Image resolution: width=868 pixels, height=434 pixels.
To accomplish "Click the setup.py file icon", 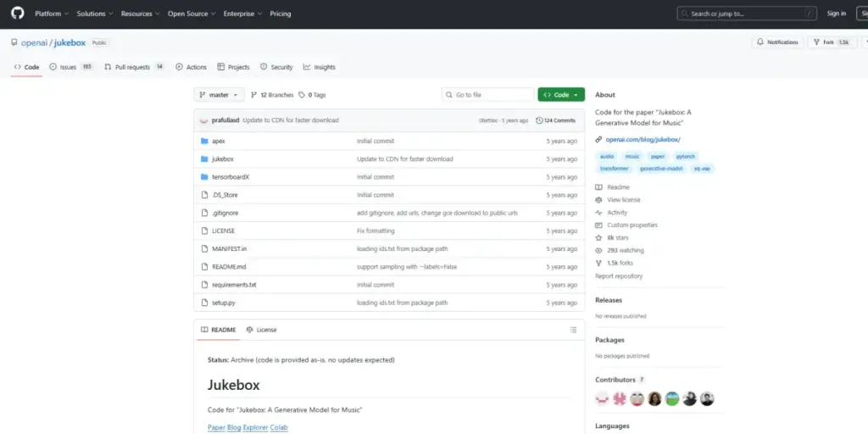I will (204, 303).
